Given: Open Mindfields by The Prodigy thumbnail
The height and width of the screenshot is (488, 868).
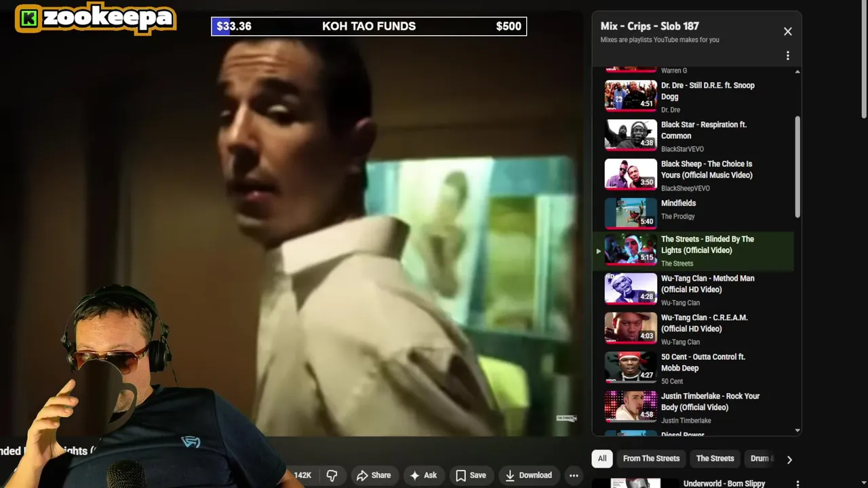Looking at the screenshot, I should coord(631,213).
